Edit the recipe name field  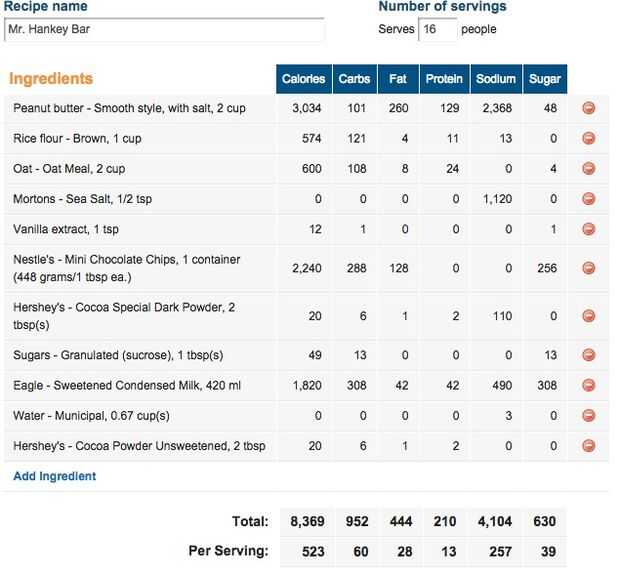tap(165, 30)
